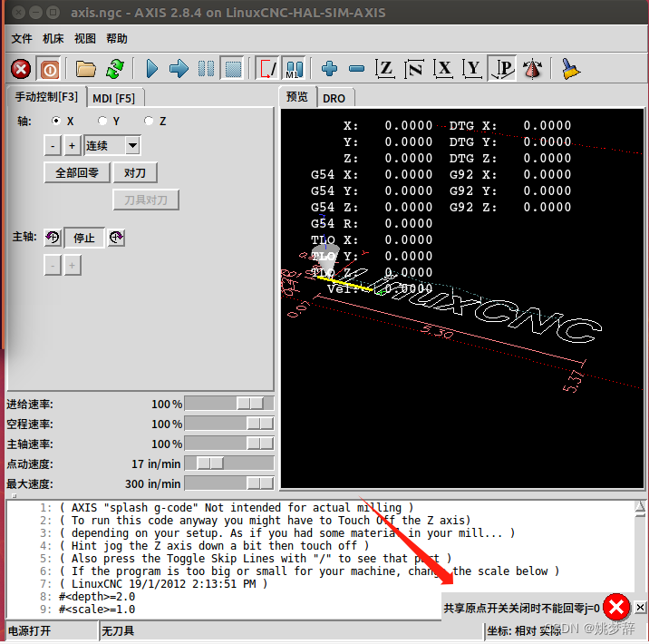Toggle optional pause M1 icon

click(295, 69)
